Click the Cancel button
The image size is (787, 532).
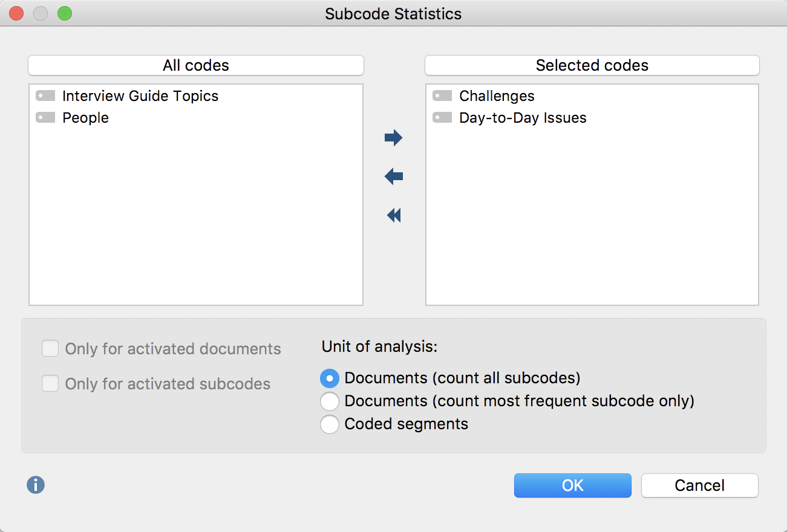[700, 485]
